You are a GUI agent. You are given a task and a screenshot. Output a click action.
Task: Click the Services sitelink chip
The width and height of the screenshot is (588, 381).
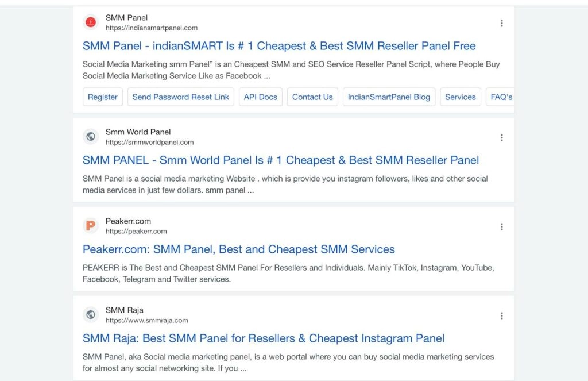461,97
